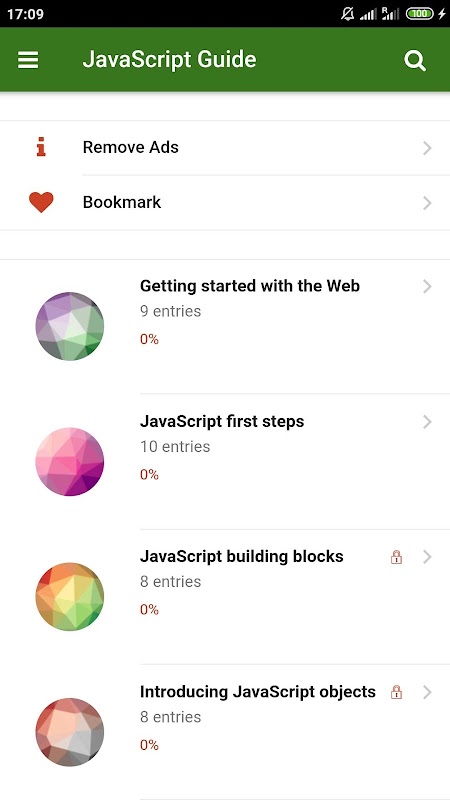Select the Remove Ads menu entry

225,148
